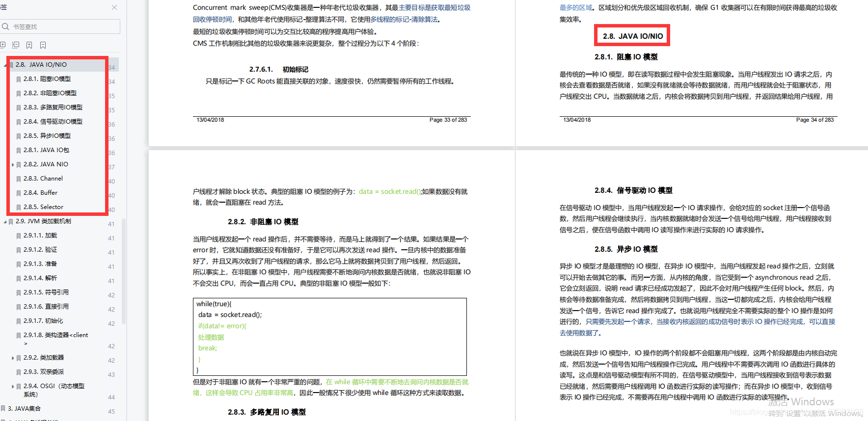Open bookmark 2.9.1.1. 加载
The width and height of the screenshot is (868, 421).
[40, 235]
